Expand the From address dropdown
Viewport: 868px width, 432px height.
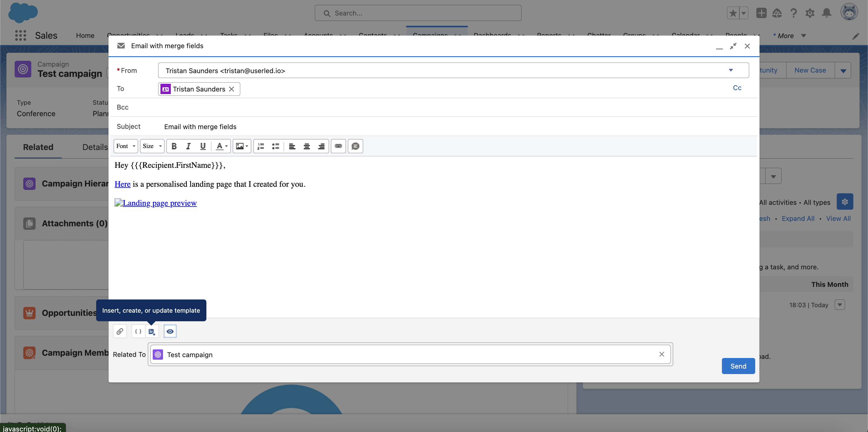pyautogui.click(x=731, y=70)
